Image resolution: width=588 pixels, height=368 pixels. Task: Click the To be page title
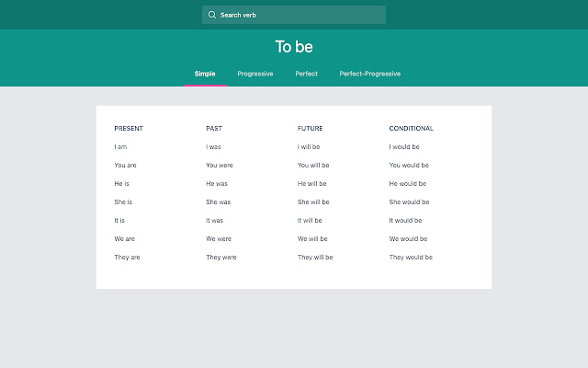click(x=294, y=47)
